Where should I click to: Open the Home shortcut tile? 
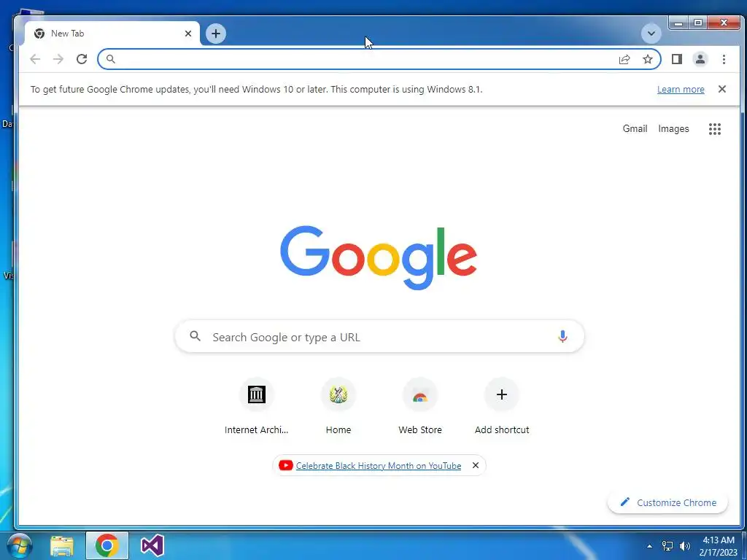pos(338,407)
